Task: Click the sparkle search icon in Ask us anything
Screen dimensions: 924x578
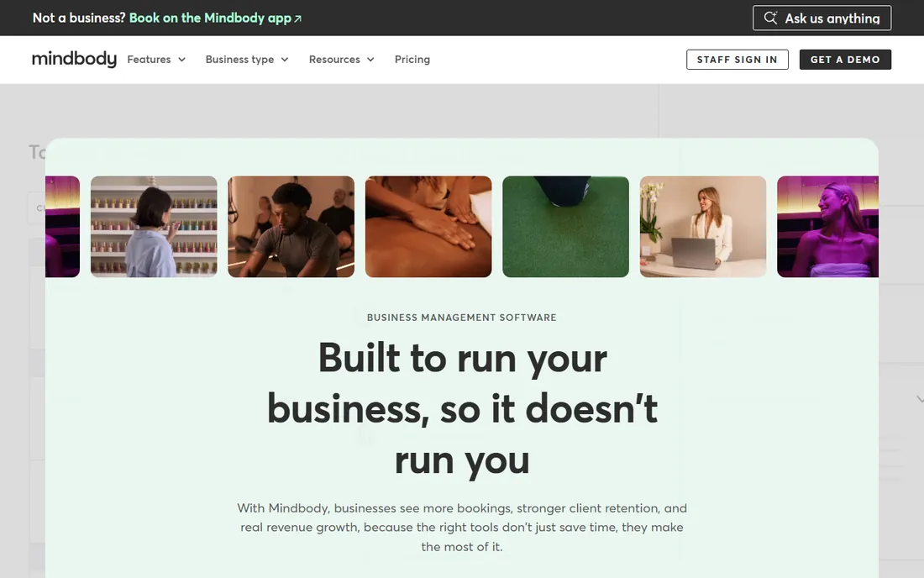Action: click(x=771, y=18)
